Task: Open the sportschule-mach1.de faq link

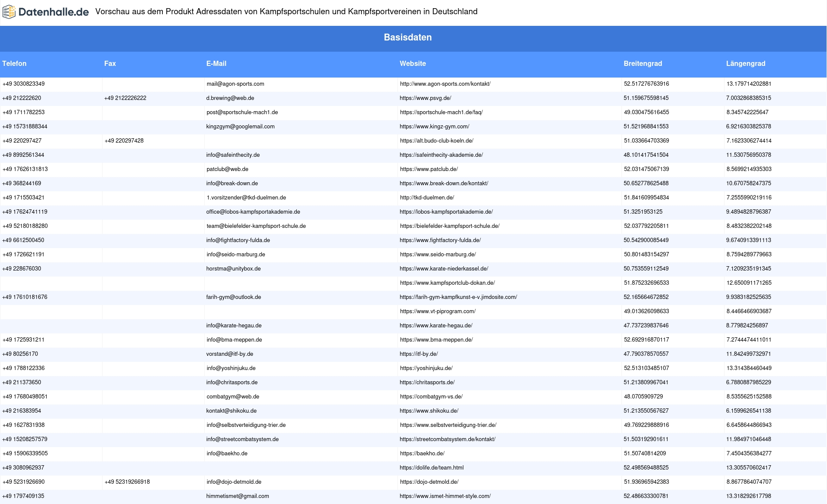Action: pyautogui.click(x=441, y=112)
